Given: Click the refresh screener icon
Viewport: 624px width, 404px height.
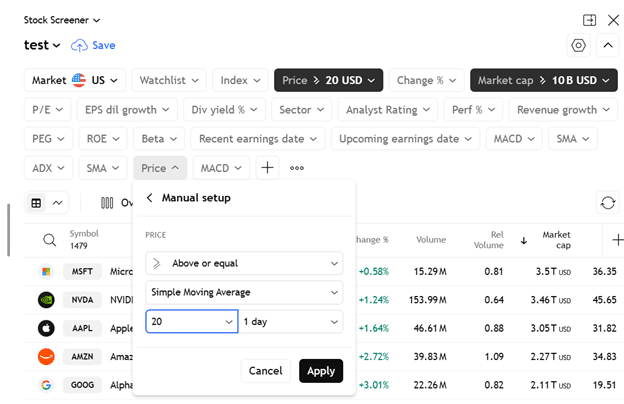Looking at the screenshot, I should (607, 202).
